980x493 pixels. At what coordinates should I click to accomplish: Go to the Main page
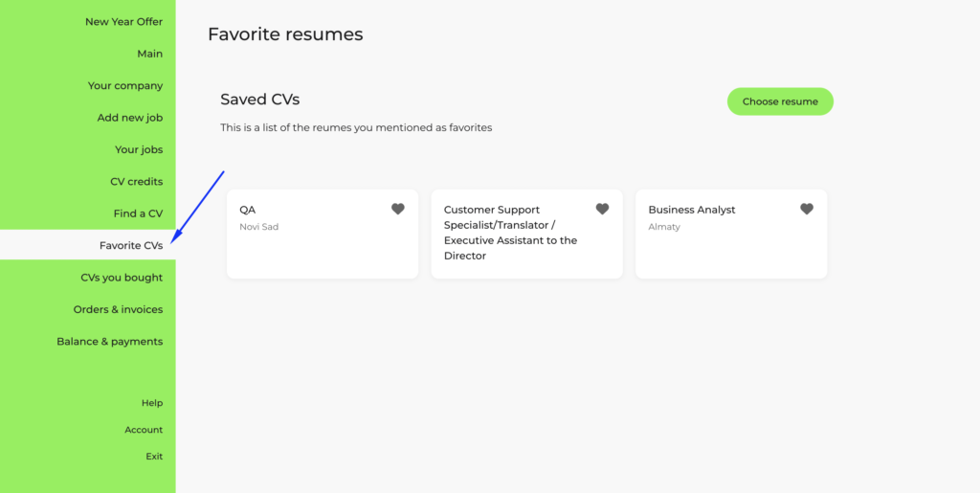click(149, 54)
